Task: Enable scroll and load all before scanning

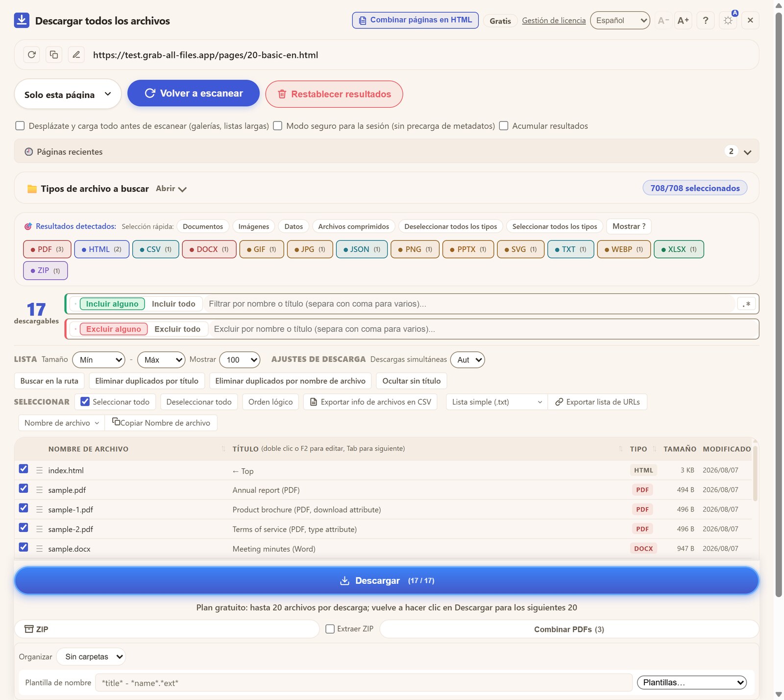Action: (x=20, y=126)
